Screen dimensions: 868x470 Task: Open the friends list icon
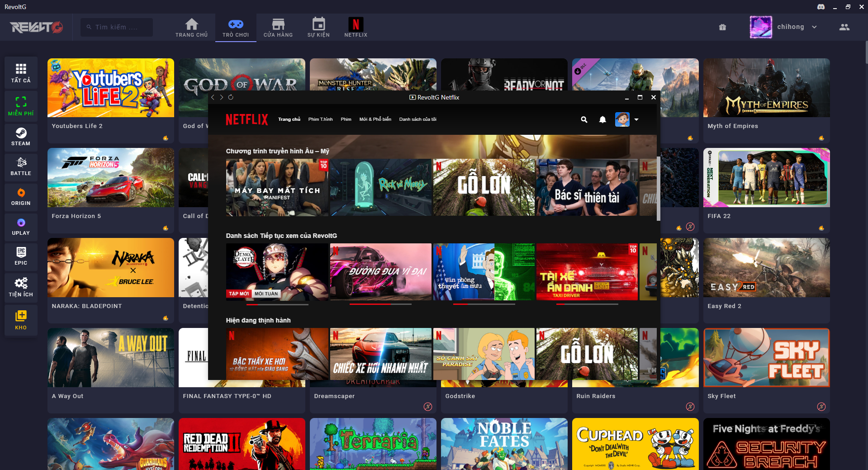tap(844, 27)
